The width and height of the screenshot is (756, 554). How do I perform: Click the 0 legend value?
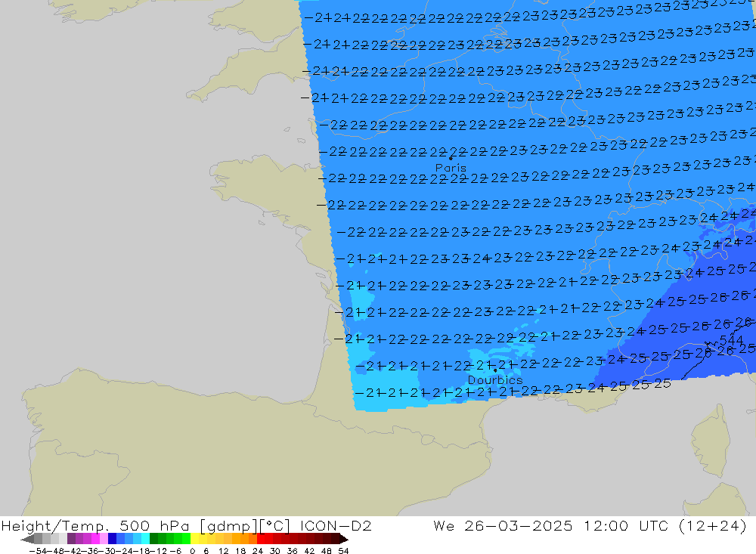coord(192,551)
